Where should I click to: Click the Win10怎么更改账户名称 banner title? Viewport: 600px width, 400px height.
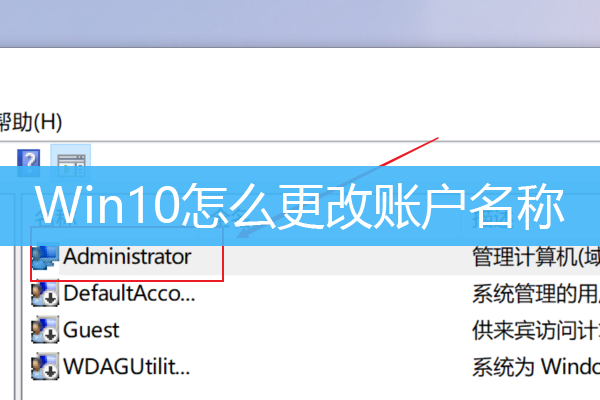[x=300, y=206]
